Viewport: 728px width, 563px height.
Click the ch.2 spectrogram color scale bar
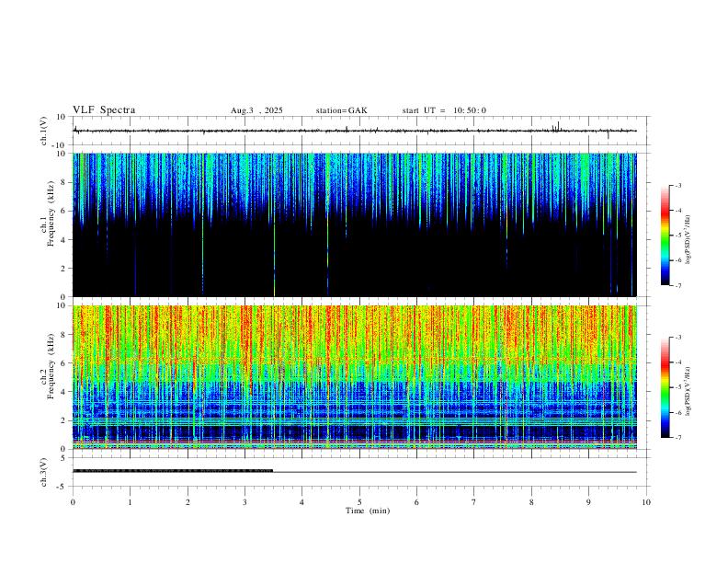(x=665, y=387)
